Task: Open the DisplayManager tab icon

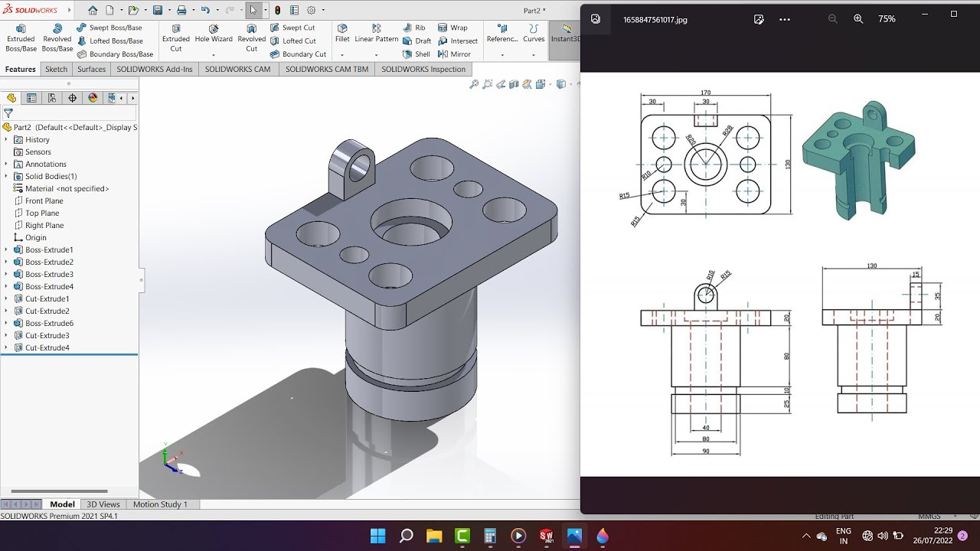Action: (x=93, y=98)
